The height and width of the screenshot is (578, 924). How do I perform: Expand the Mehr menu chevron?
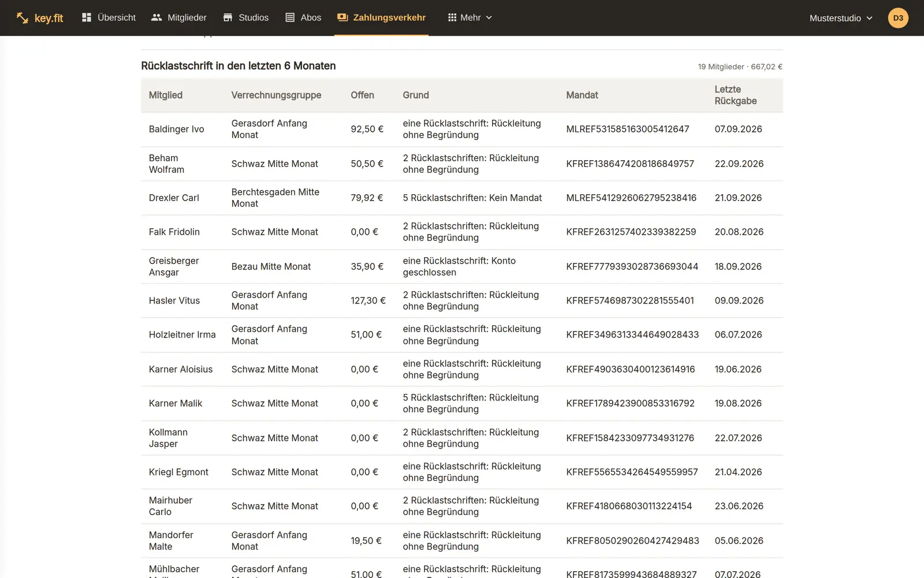[489, 18]
